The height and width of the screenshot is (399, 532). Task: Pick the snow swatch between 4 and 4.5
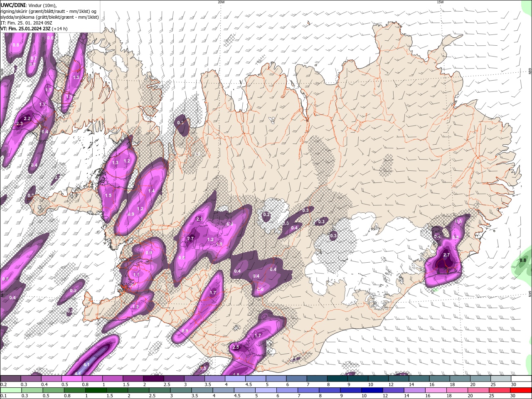coord(235,379)
